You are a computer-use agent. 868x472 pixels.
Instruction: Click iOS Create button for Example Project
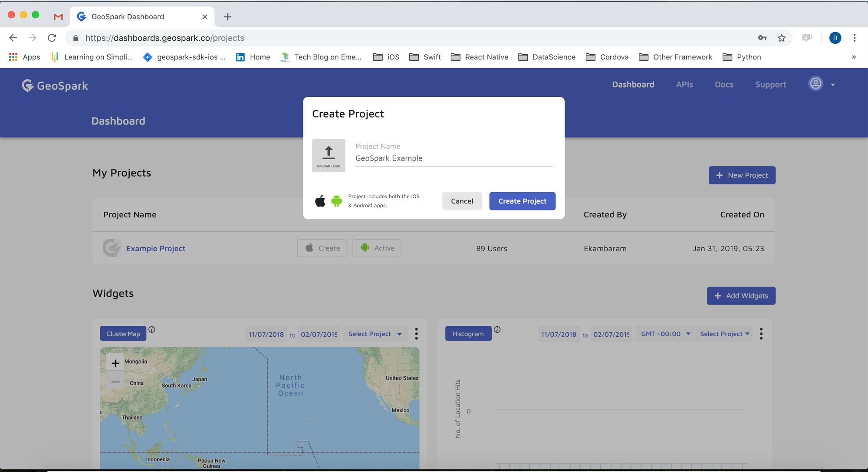point(322,248)
